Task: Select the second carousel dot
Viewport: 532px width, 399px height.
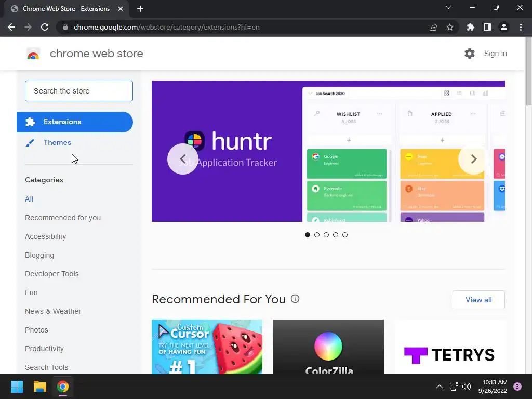Action: pos(317,235)
